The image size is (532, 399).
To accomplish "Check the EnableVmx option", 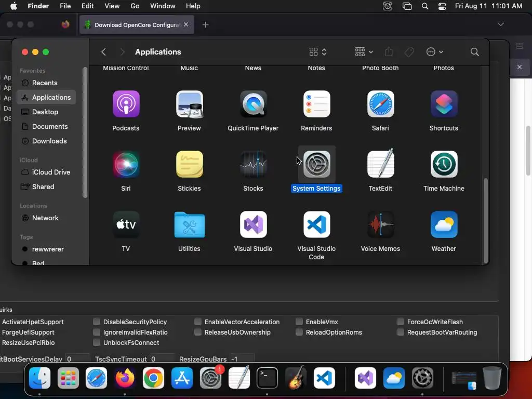I will point(299,322).
